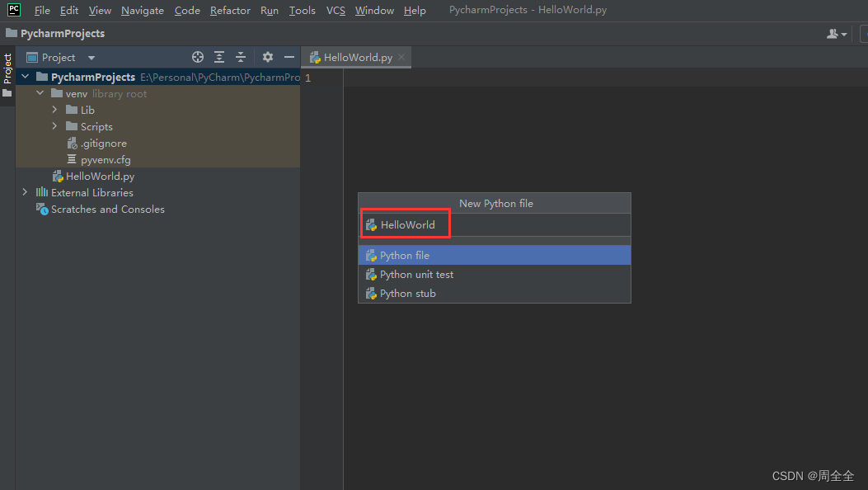Open the Refactor menu
The width and height of the screenshot is (868, 490).
coord(230,11)
